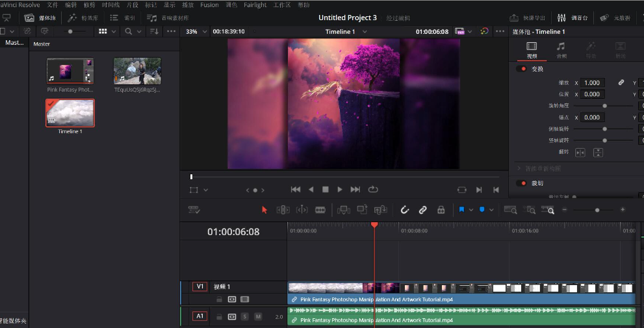This screenshot has width=644, height=328.
Task: Click the full extent zoom icon
Action: pos(511,210)
